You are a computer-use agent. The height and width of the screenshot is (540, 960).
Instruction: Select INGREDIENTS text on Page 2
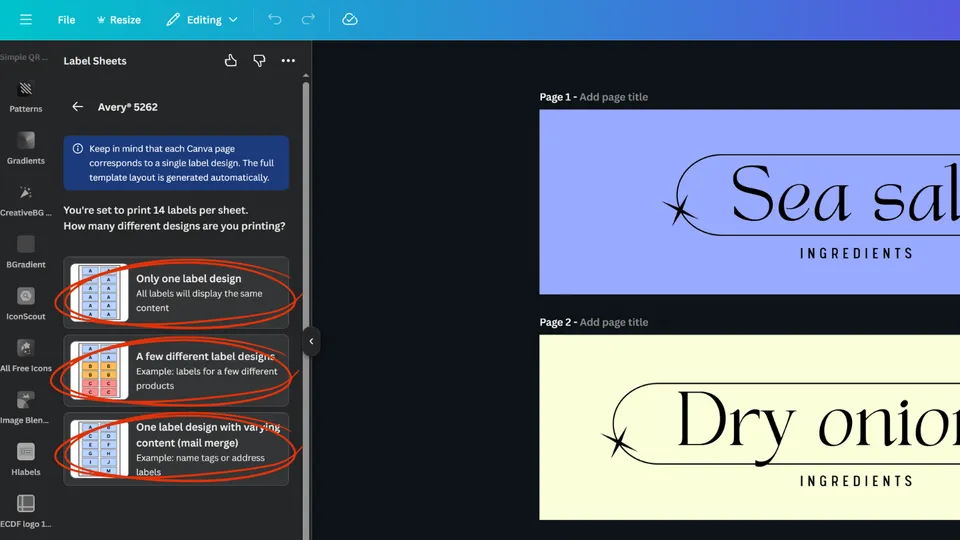857,481
